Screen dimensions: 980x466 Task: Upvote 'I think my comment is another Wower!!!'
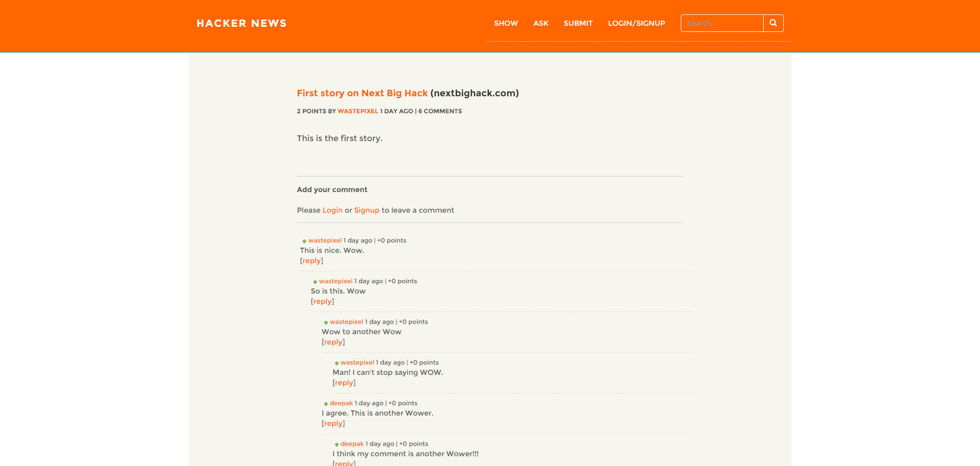coord(337,444)
